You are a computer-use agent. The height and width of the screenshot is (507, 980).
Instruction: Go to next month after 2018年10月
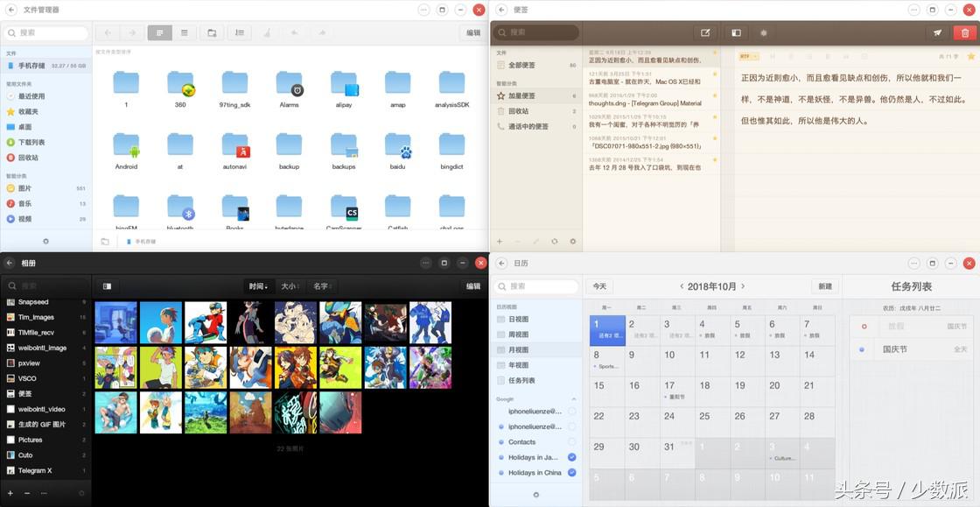pos(743,286)
